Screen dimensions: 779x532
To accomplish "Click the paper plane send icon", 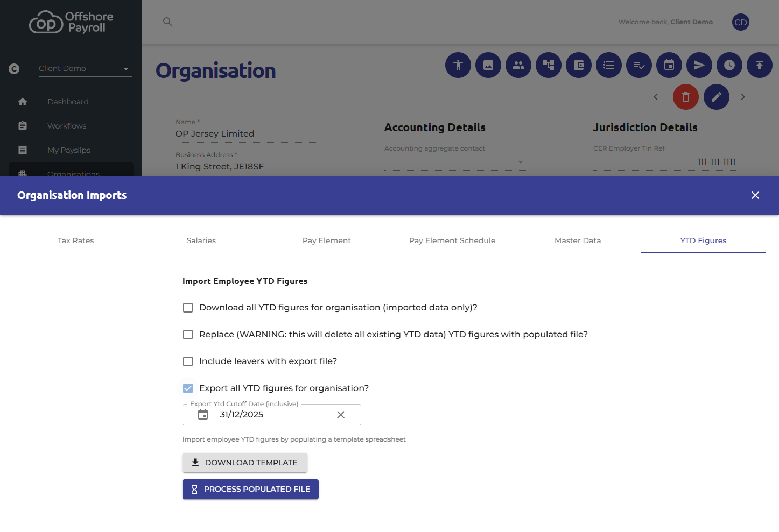I will 699,65.
